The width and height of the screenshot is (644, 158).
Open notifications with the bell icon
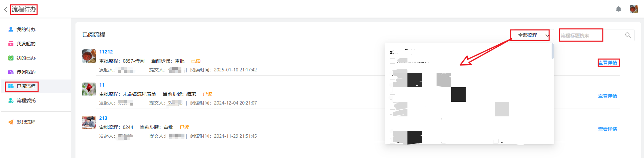[619, 9]
